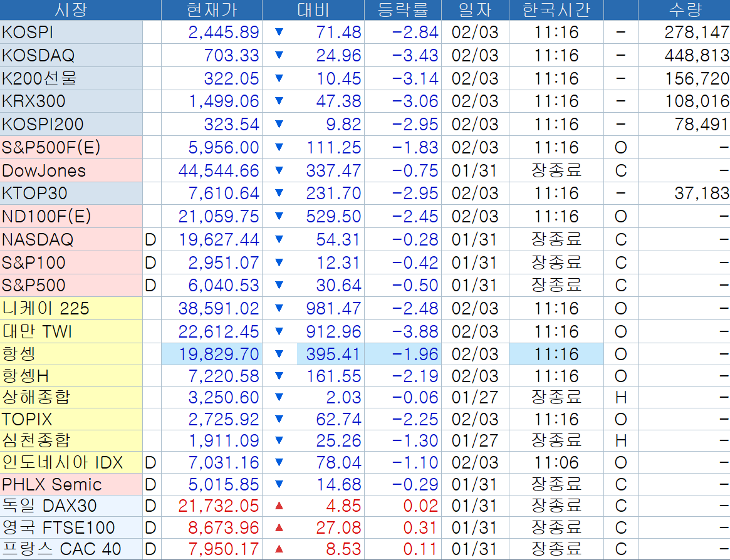Click the 등락률 column header
The height and width of the screenshot is (560, 730).
(x=402, y=9)
